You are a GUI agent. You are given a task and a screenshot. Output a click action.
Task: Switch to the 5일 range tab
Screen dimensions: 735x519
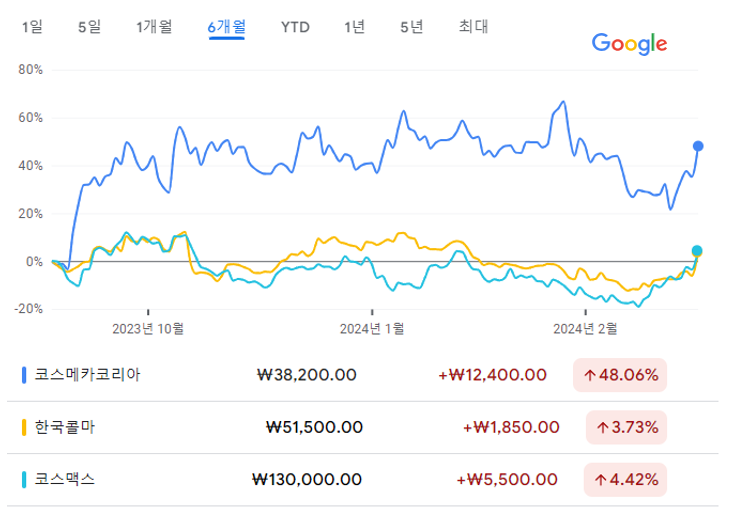pos(90,27)
